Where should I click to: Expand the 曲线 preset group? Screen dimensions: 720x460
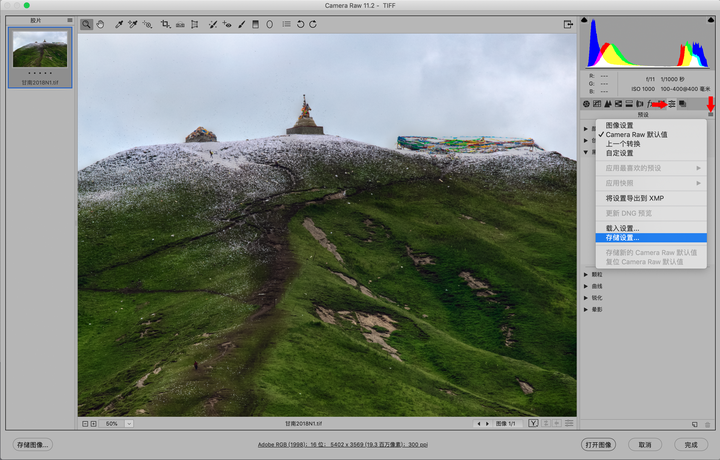coord(586,286)
